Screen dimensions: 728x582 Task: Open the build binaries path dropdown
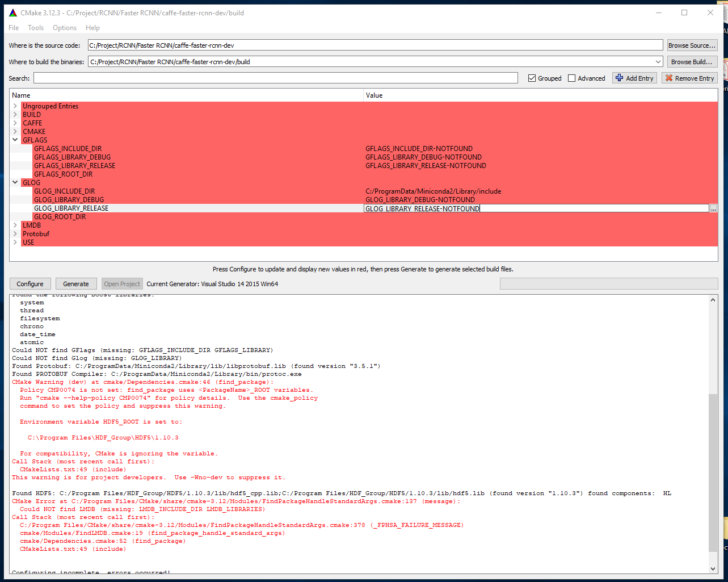[658, 62]
